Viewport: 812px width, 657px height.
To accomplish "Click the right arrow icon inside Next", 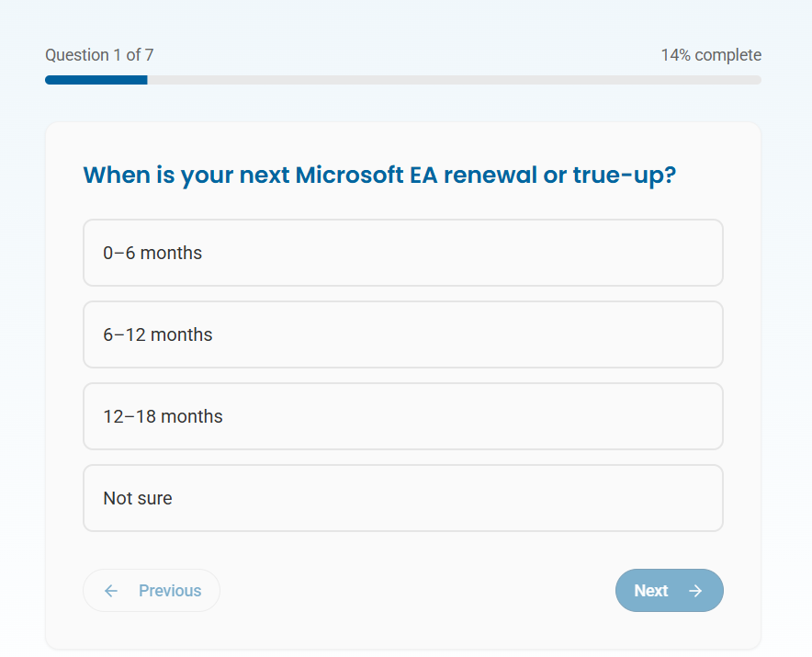I will pos(695,591).
